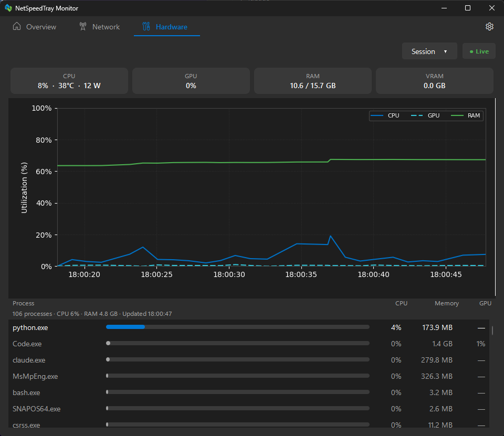Click the RAM legend entry in chart
The height and width of the screenshot is (436, 504).
pyautogui.click(x=466, y=115)
